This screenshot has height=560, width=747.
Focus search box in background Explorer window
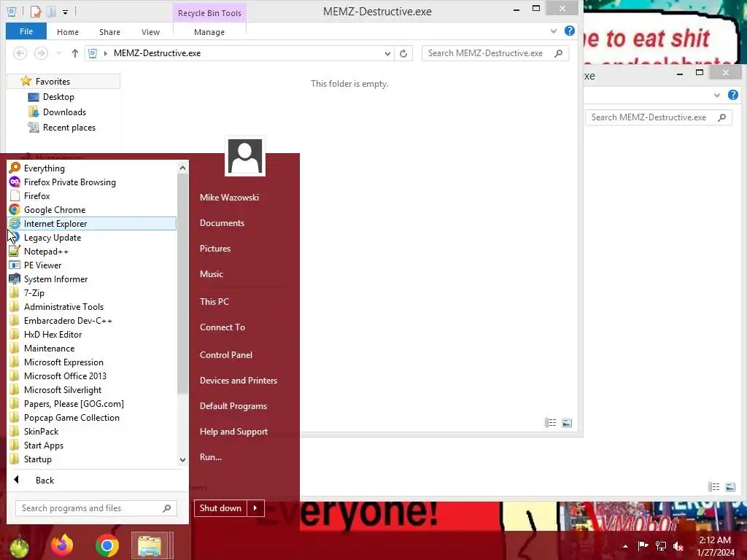click(659, 117)
